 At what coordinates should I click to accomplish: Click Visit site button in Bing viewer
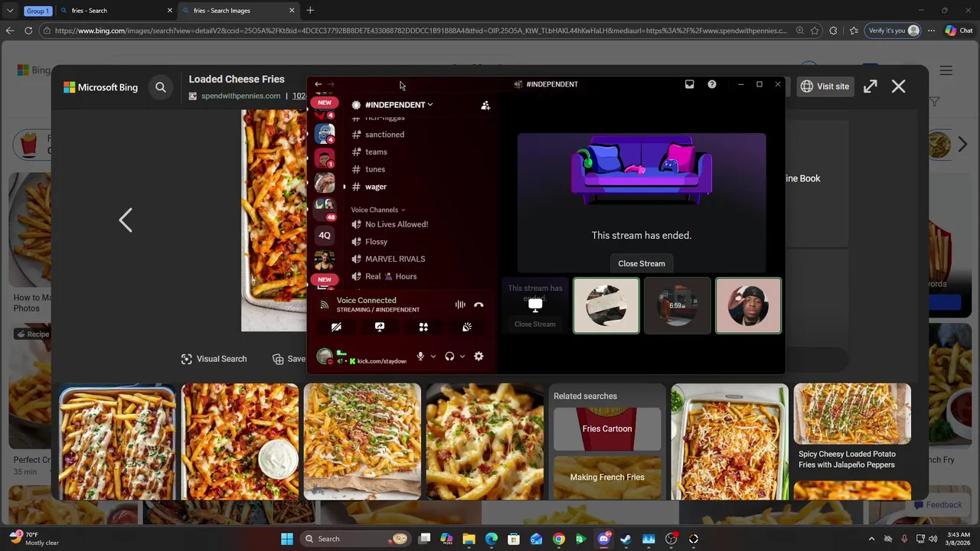coord(825,86)
